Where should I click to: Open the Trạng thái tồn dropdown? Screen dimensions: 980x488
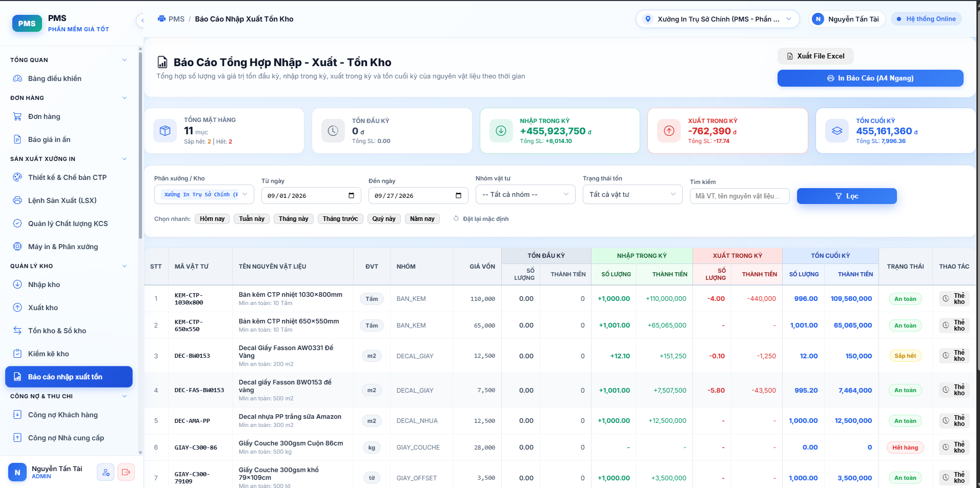632,194
